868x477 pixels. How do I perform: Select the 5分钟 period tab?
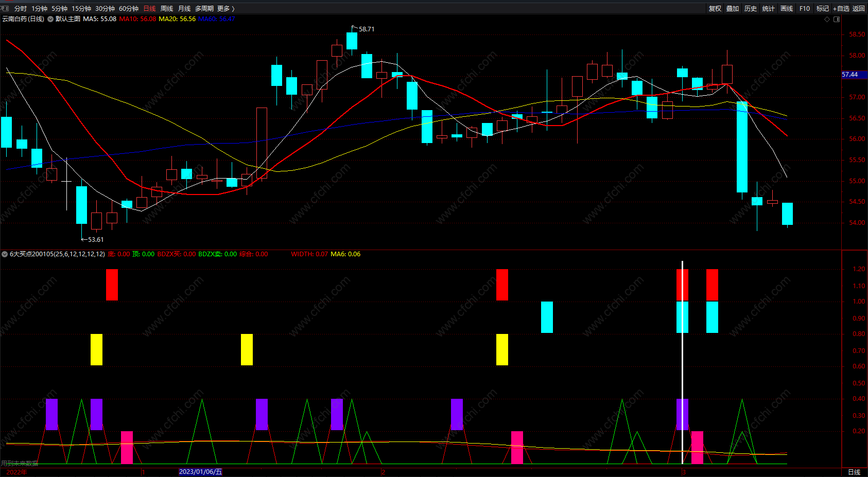(59, 9)
